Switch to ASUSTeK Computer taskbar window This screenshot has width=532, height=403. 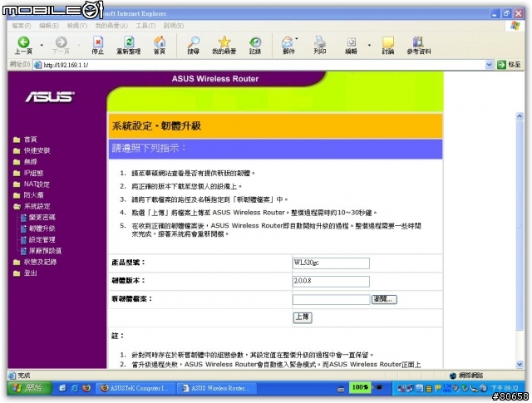135,388
